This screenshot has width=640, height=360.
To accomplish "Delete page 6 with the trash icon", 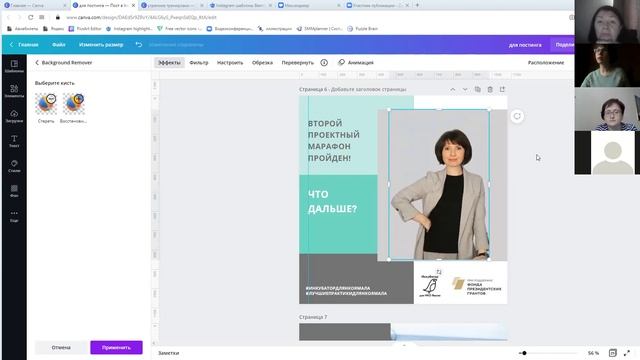I will point(490,89).
